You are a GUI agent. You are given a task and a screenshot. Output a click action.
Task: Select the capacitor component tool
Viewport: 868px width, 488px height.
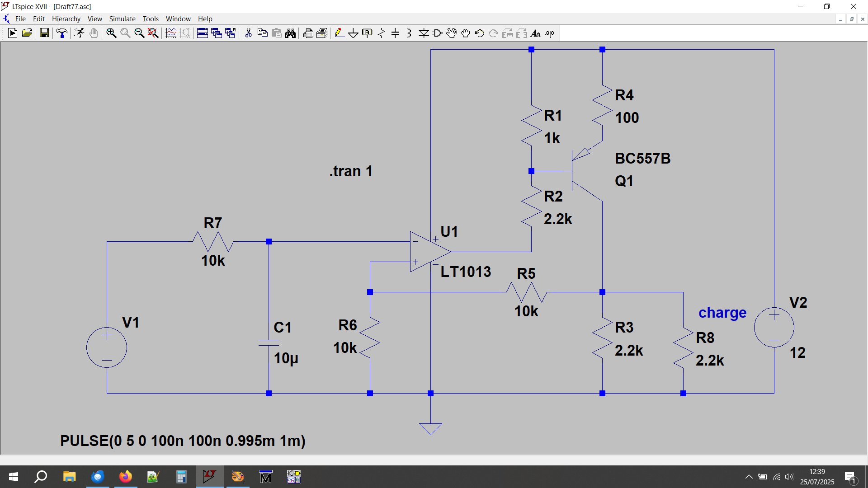395,33
